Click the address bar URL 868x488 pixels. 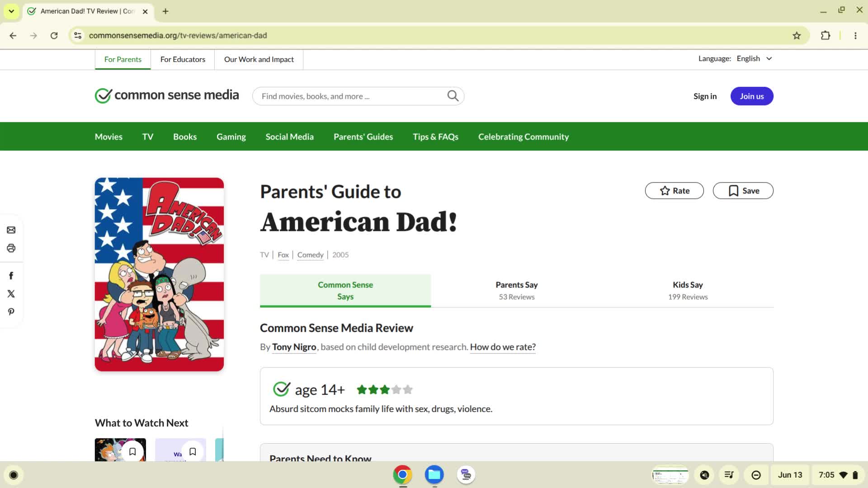[x=178, y=35]
